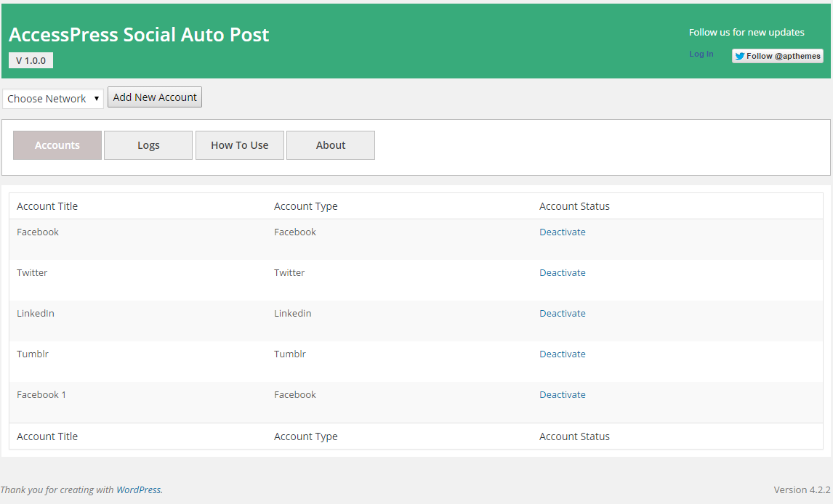The image size is (833, 504).
Task: Select the About tab
Action: pyautogui.click(x=331, y=145)
